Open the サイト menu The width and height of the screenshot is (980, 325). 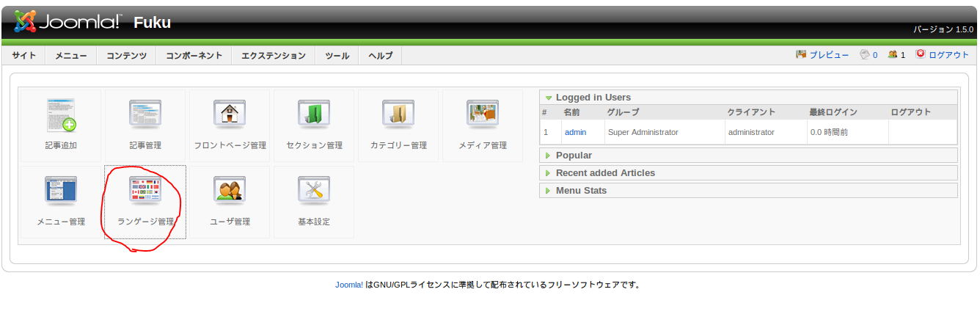click(x=24, y=56)
